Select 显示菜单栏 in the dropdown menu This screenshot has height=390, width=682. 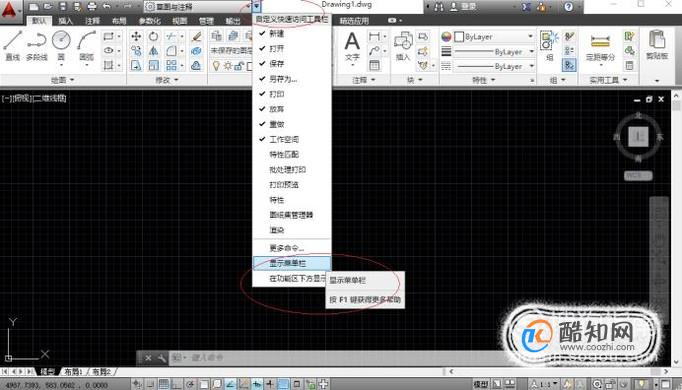click(x=292, y=263)
